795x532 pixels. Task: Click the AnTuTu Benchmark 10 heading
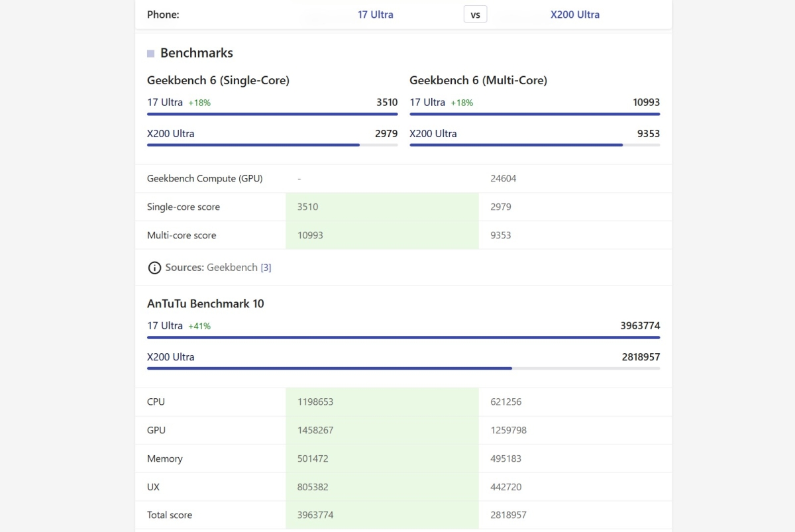[205, 303]
